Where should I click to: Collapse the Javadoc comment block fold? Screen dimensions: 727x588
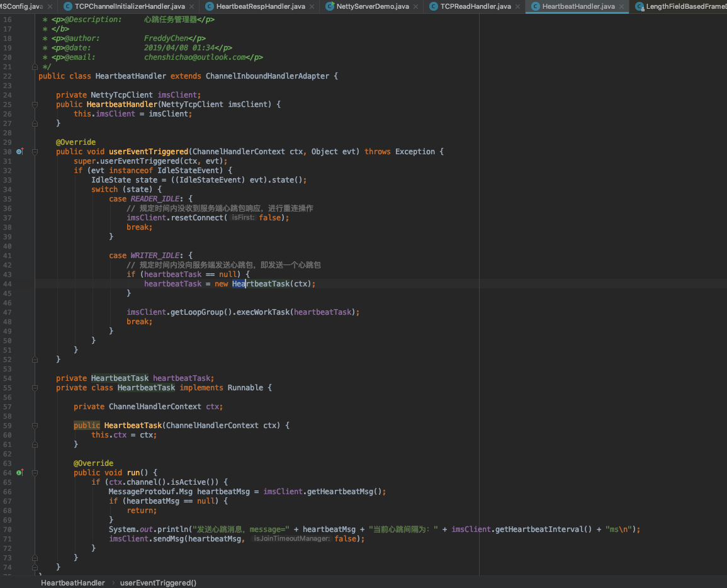coord(35,67)
